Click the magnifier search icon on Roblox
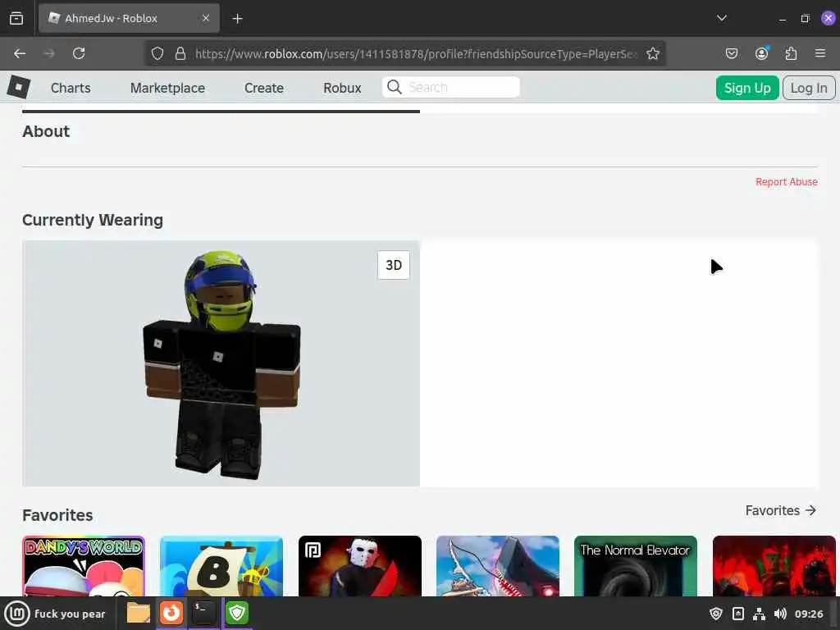 tap(395, 87)
